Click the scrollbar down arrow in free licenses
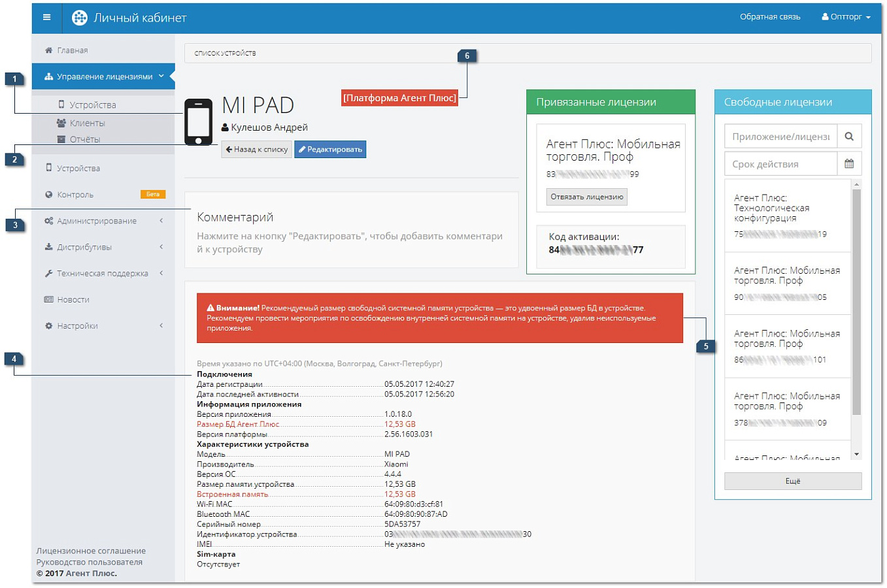Image resolution: width=887 pixels, height=588 pixels. pos(856,454)
